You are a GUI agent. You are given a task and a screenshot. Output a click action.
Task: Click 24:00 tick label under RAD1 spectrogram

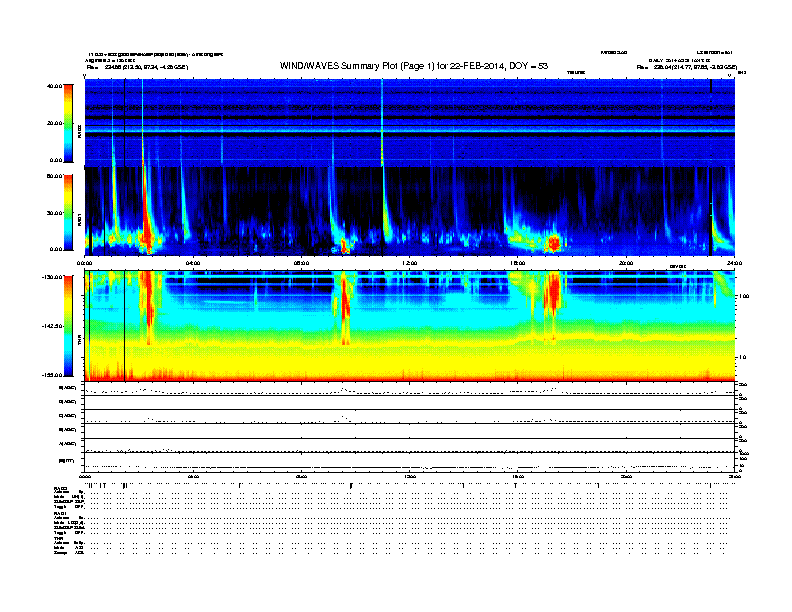pyautogui.click(x=734, y=263)
